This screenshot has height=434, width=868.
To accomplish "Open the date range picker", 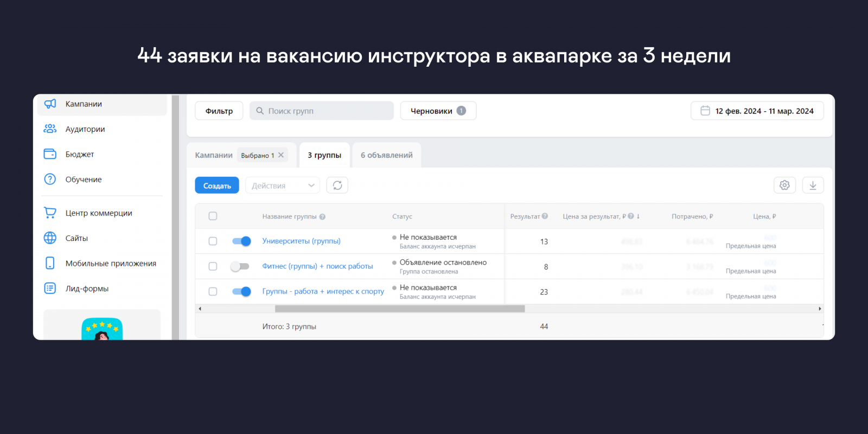I will 757,111.
